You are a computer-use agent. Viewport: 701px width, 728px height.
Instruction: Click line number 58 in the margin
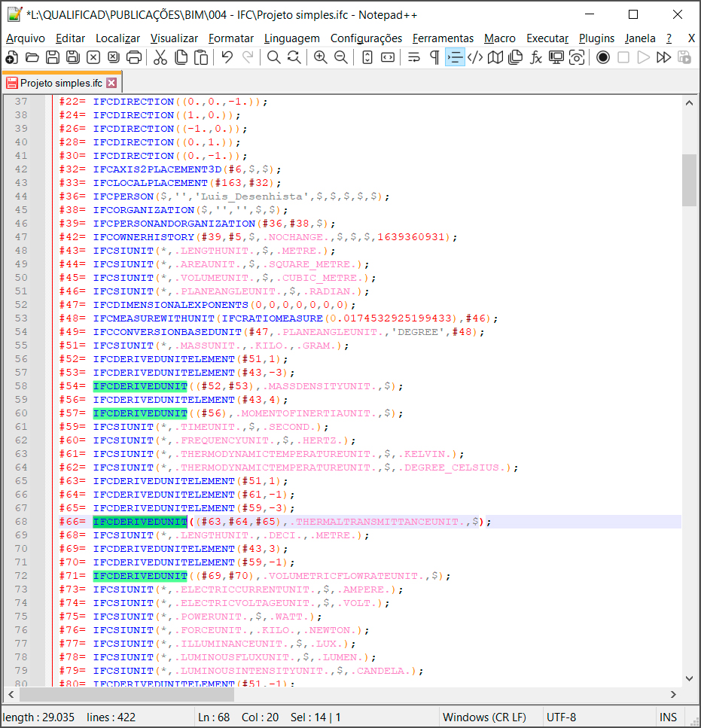(21, 386)
